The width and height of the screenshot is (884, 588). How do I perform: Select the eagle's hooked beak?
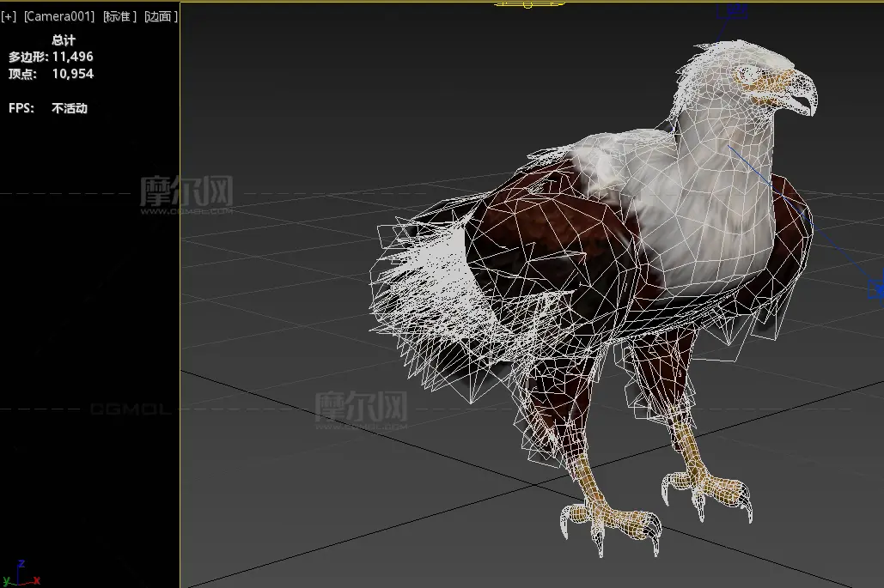pos(799,96)
